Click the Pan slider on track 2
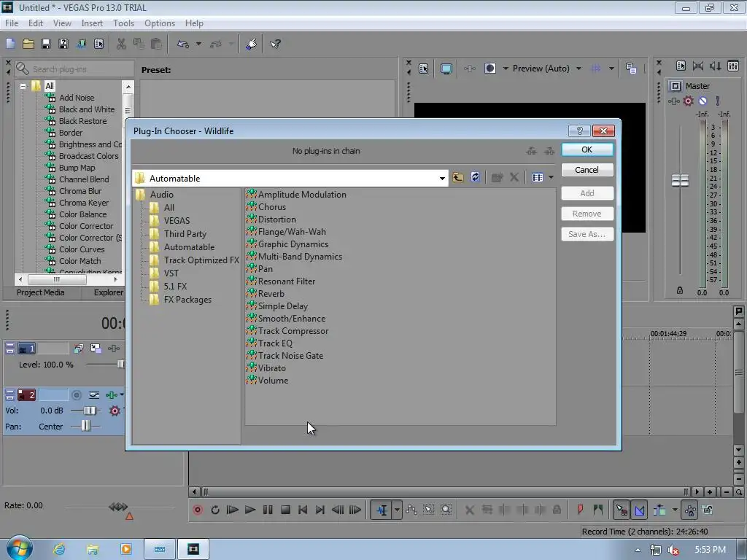 [x=85, y=426]
